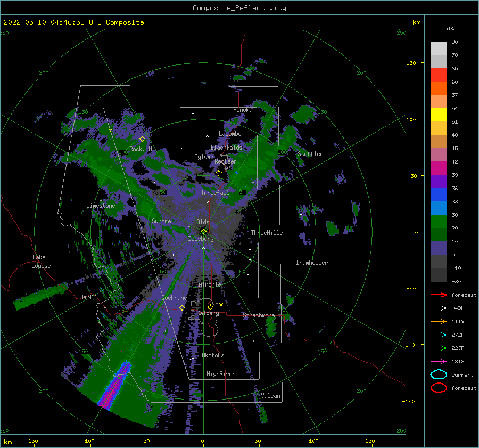Image resolution: width=479 pixels, height=448 pixels.
Task: Click the Banff city label
Action: pos(88,297)
